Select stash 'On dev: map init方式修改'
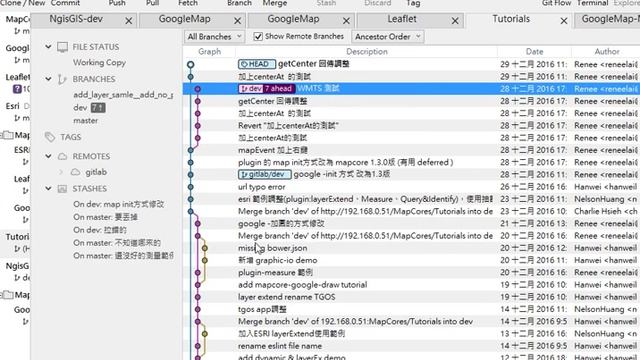 (119, 204)
